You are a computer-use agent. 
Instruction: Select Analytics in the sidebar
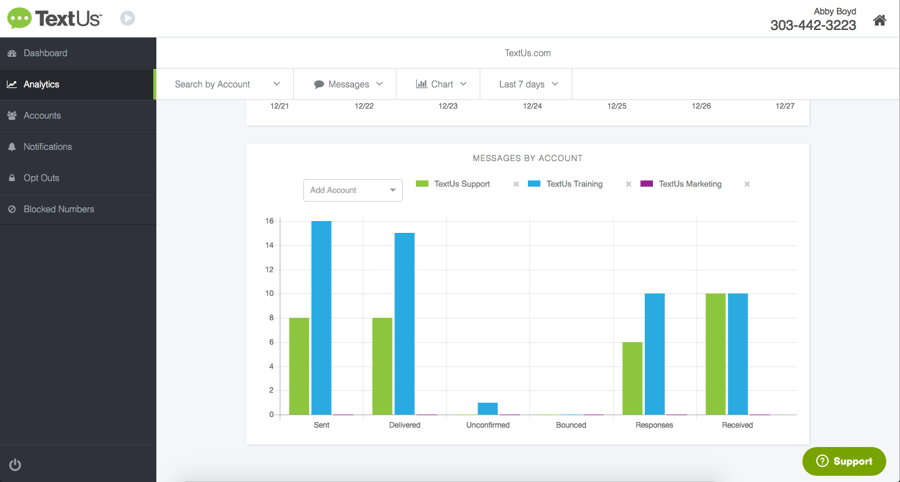78,84
